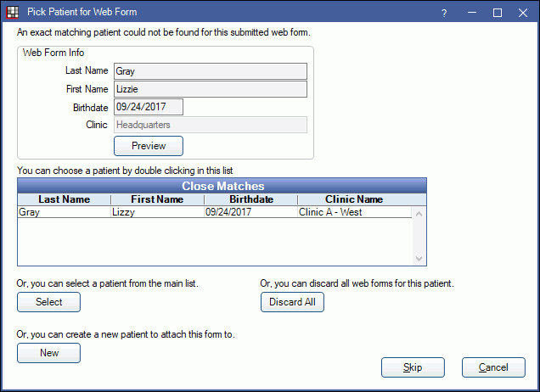Sort by the Last Name column header
The width and height of the screenshot is (540, 392).
pyautogui.click(x=64, y=199)
